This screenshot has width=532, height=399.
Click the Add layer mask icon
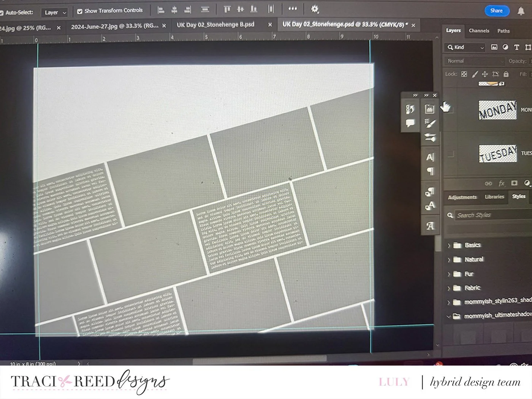tap(514, 183)
